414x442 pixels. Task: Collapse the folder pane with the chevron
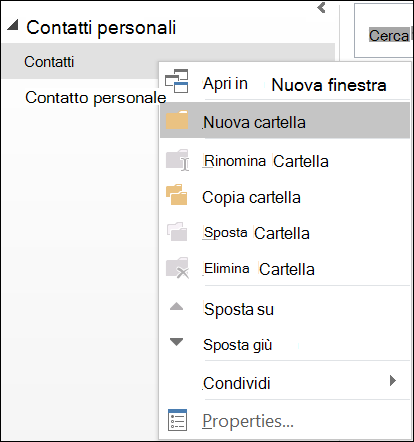tap(321, 7)
